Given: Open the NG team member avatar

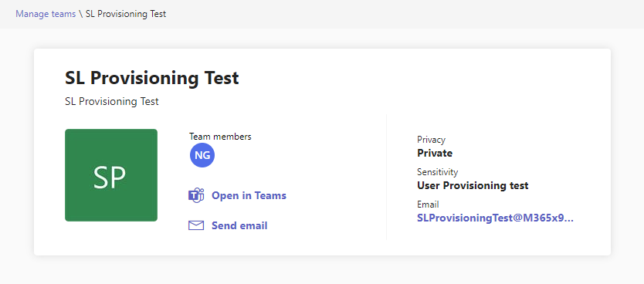Looking at the screenshot, I should [202, 155].
